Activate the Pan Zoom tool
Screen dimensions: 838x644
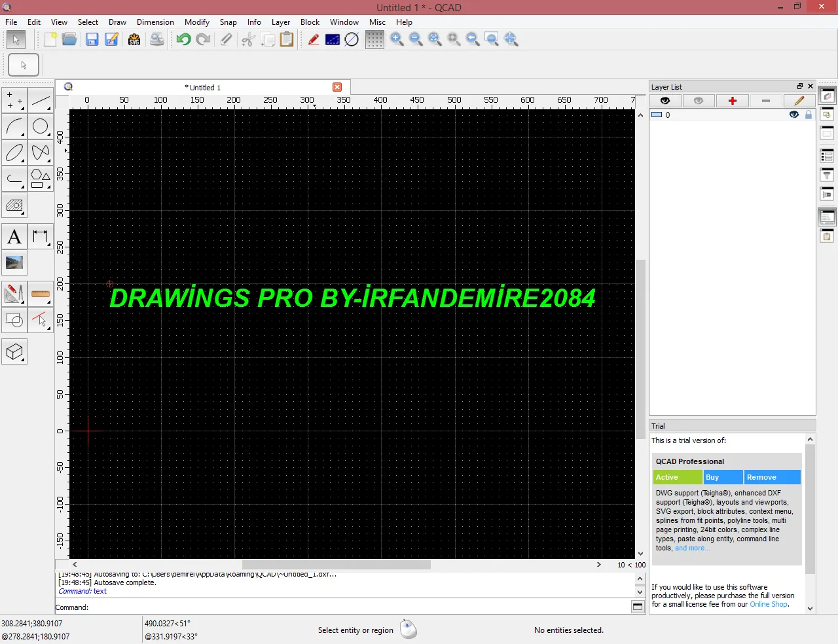pos(511,39)
